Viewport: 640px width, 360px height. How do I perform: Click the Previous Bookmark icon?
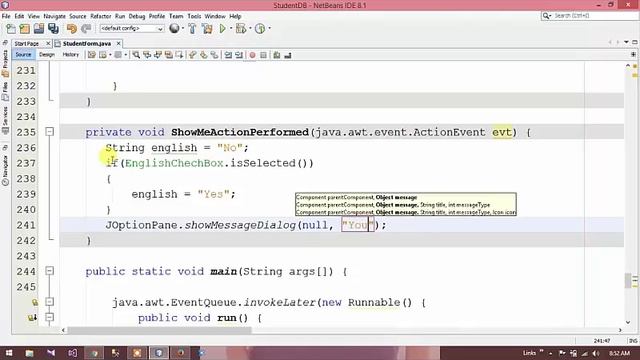pyautogui.click(x=193, y=55)
